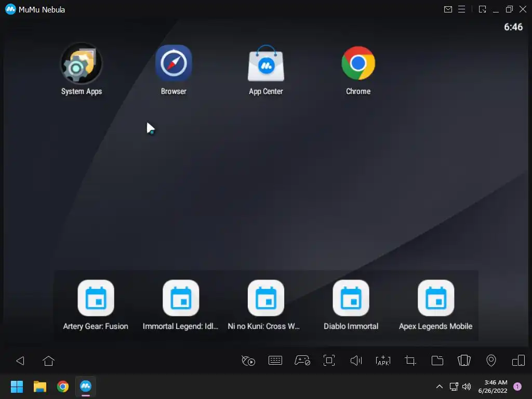Tap the Android back arrow
The width and height of the screenshot is (532, 399).
(x=20, y=361)
